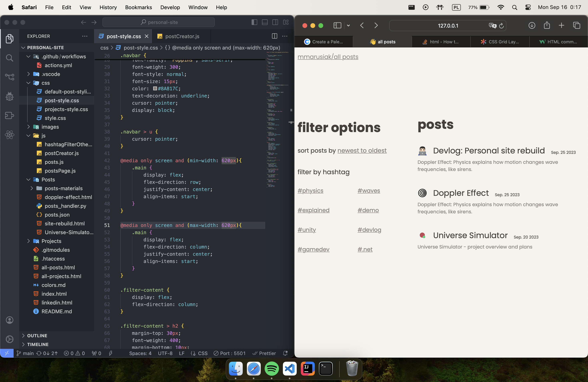Toggle the VS Code bottom panel
Screen dimensions: 588x382
tap(265, 22)
